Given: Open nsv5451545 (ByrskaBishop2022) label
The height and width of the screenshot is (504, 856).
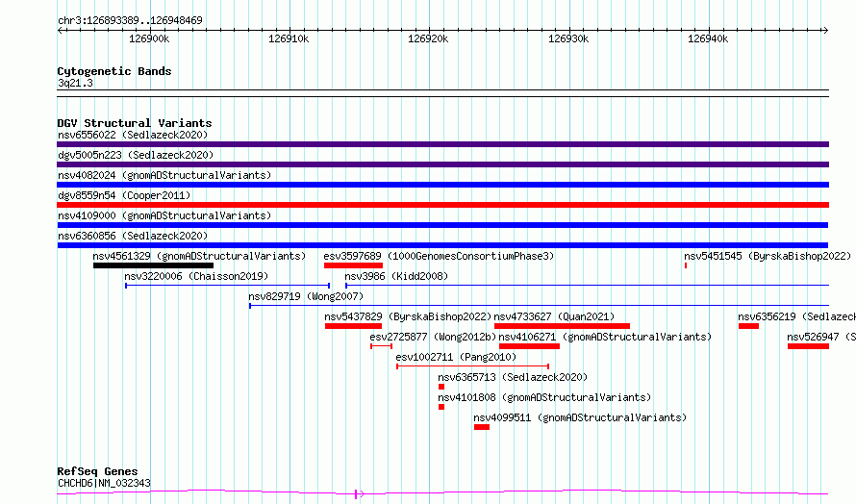Looking at the screenshot, I should (x=768, y=256).
